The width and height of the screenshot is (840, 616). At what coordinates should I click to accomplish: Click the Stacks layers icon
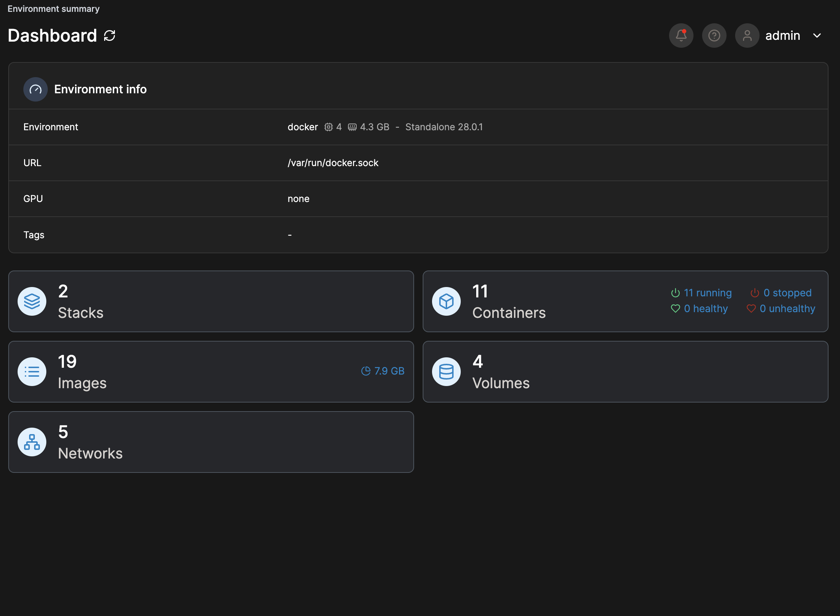32,301
